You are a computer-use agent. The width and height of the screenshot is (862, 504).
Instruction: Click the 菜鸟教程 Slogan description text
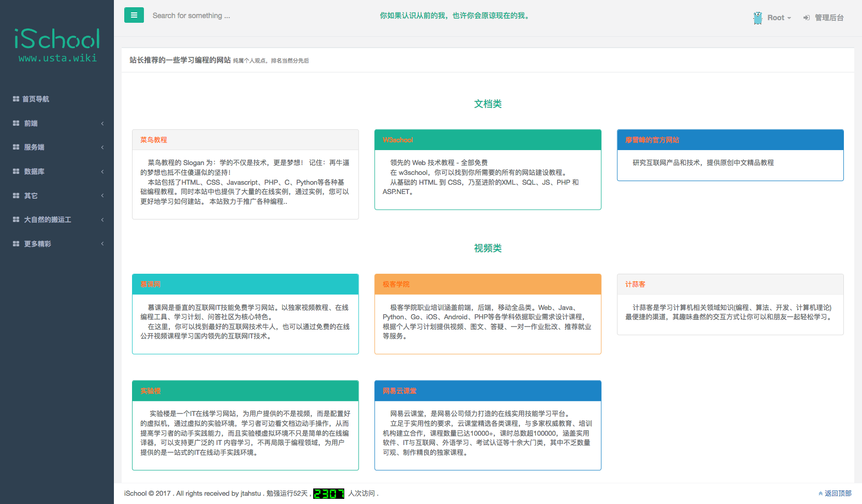[x=245, y=182]
